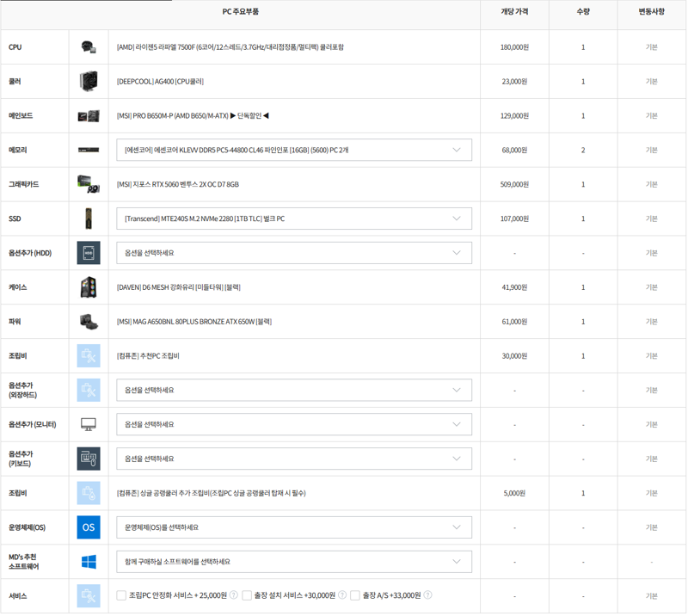Expand the SSD Transcend MTE240S dropdown
The width and height of the screenshot is (688, 616).
[294, 219]
